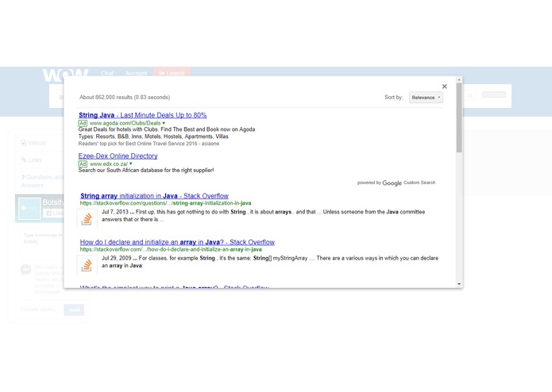Click the Readers' top pick asiaone text
552x392 pixels.
pyautogui.click(x=149, y=144)
